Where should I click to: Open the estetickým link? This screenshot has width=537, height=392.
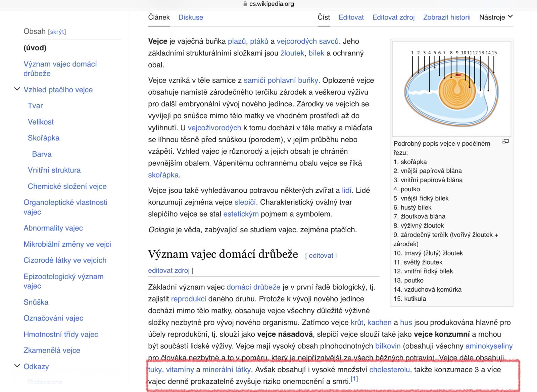point(241,214)
